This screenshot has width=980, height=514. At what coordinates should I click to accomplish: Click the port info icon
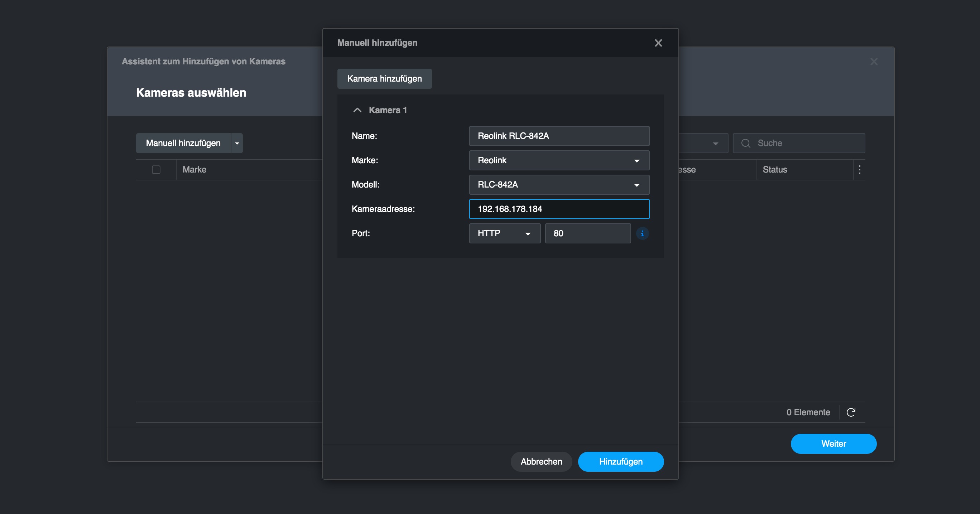[642, 233]
